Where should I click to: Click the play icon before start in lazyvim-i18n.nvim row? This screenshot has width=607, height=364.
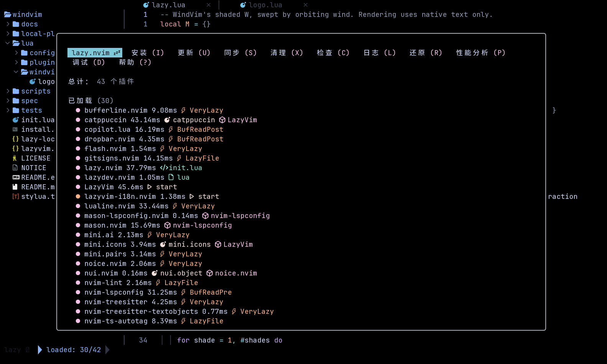pyautogui.click(x=192, y=197)
